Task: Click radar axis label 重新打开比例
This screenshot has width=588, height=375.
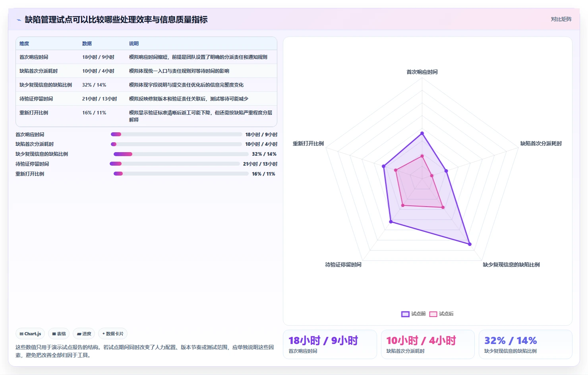Action: [308, 143]
